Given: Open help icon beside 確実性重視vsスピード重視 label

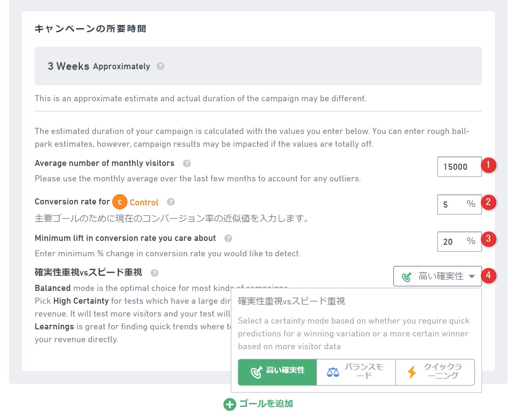Looking at the screenshot, I should click(x=154, y=273).
